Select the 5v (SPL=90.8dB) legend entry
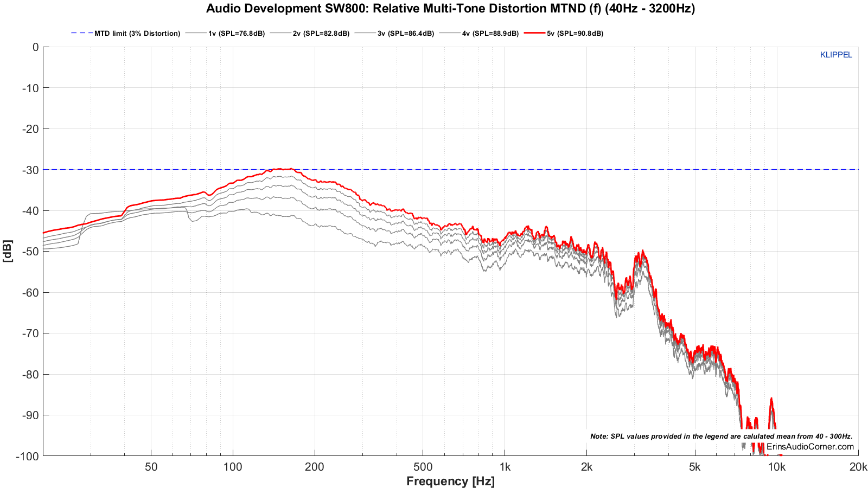 [564, 33]
